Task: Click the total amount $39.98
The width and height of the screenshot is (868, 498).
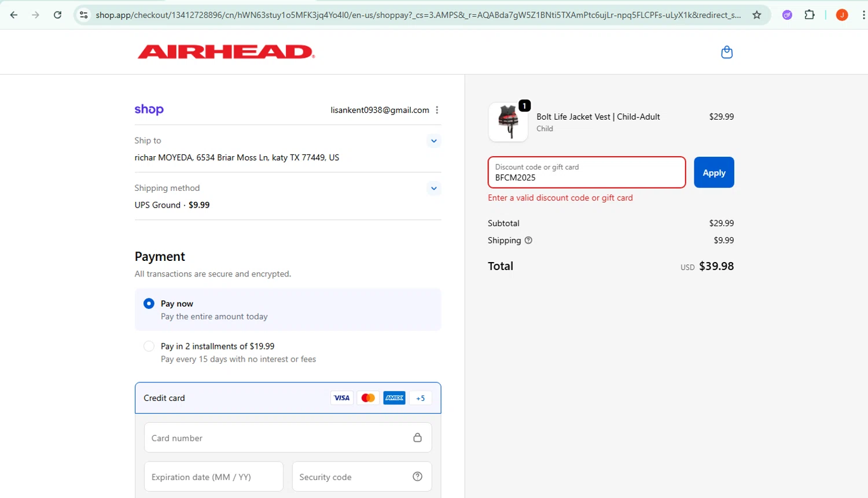Action: pyautogui.click(x=716, y=266)
